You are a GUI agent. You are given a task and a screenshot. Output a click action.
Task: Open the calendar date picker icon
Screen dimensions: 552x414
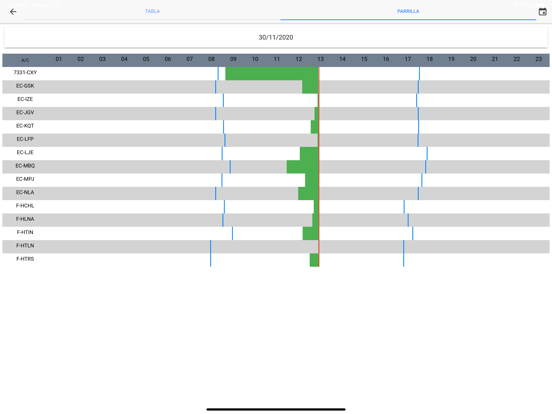542,12
